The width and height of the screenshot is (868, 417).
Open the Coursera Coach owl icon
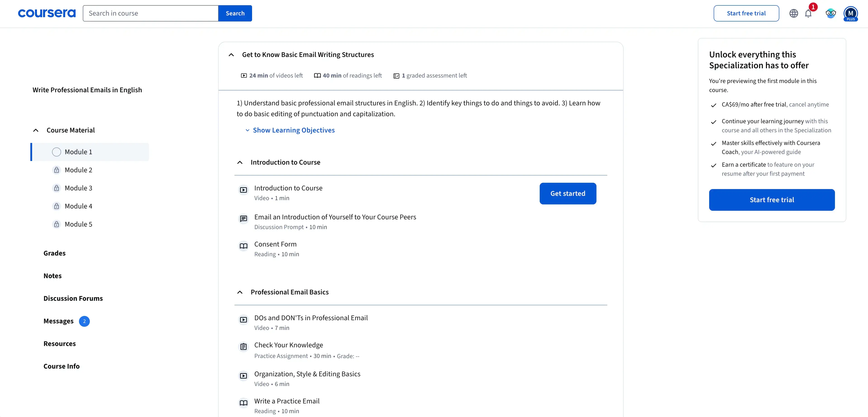pos(831,14)
